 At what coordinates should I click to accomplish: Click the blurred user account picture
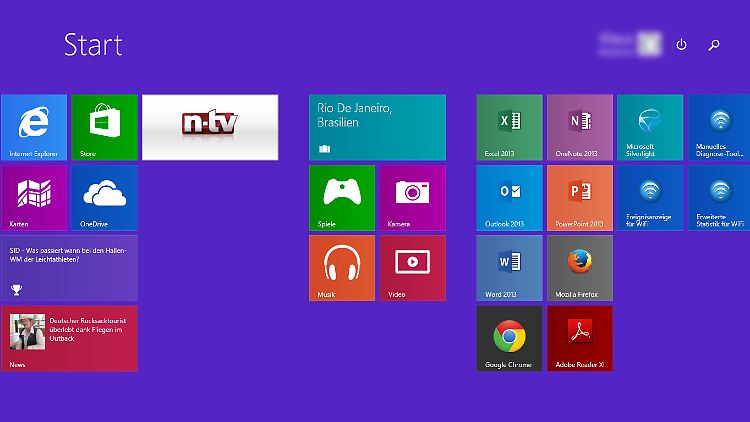[650, 44]
